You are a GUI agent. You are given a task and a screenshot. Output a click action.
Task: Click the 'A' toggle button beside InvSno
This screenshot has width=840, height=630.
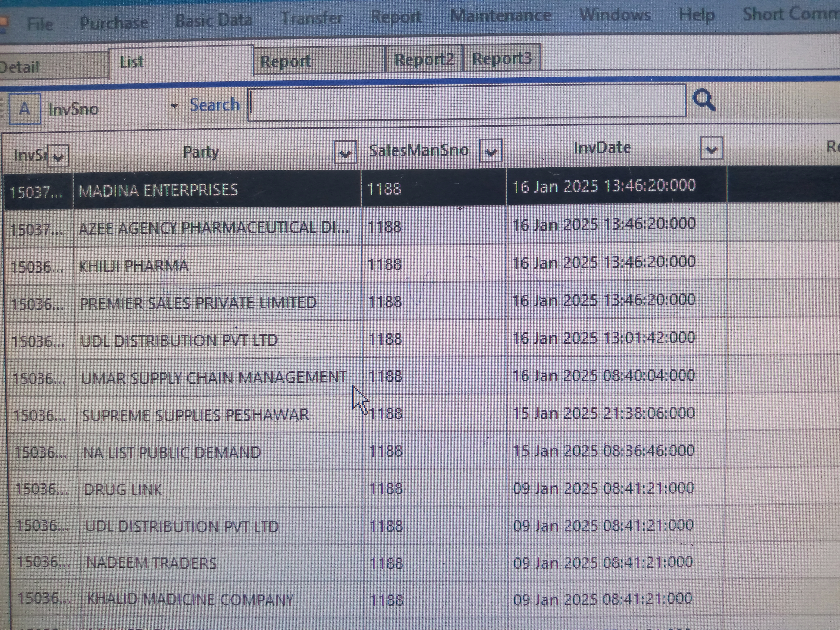[x=25, y=109]
